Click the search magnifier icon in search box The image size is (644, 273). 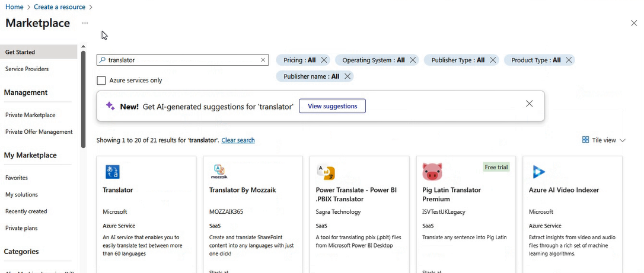[103, 60]
